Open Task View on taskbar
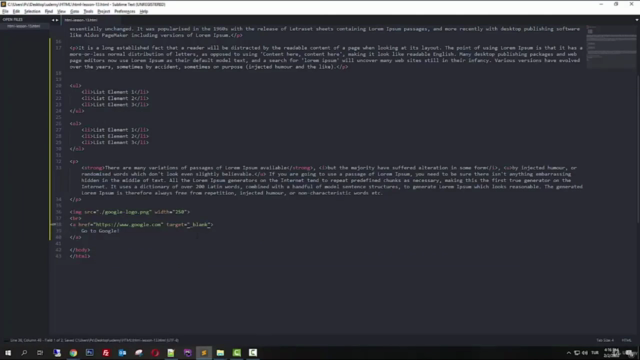The image size is (640, 360). (x=40, y=353)
